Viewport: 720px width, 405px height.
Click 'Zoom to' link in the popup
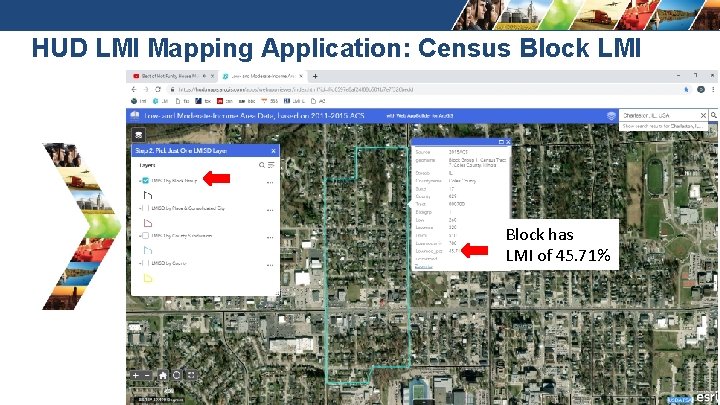point(423,266)
